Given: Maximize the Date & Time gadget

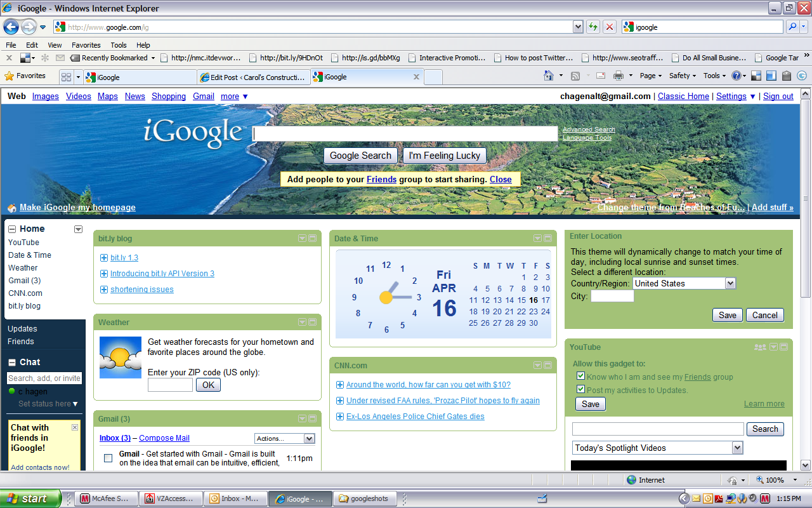Looking at the screenshot, I should (547, 239).
